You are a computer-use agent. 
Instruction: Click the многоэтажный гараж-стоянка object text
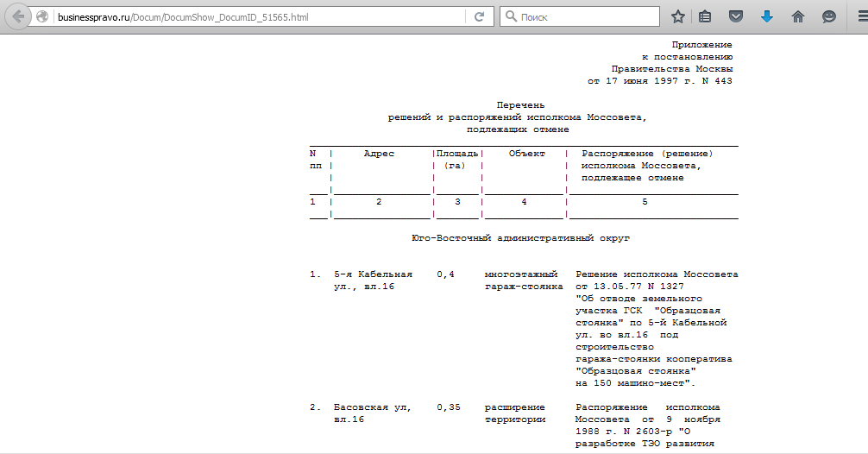tap(523, 280)
